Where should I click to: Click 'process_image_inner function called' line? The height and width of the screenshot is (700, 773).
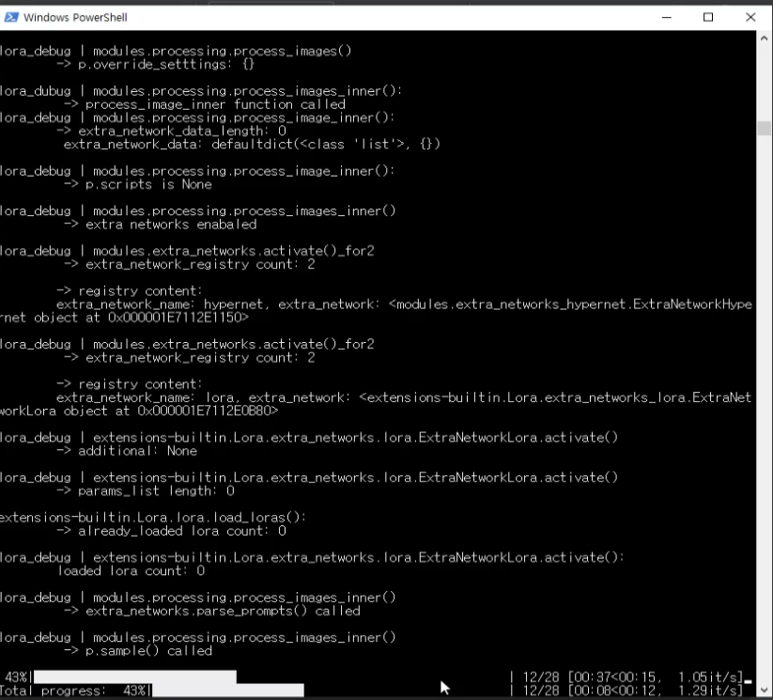205,104
